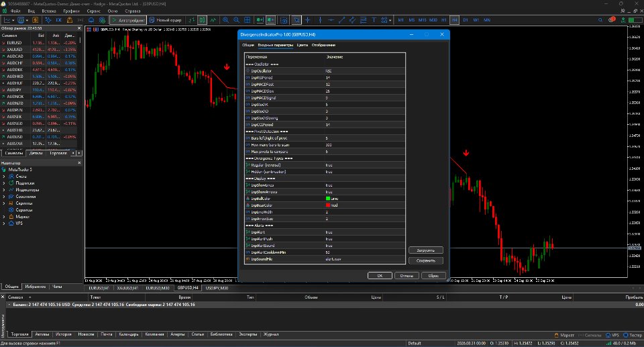This screenshot has width=644, height=347.
Task: Toggle InpShowArrows true value
Action: click(x=329, y=192)
